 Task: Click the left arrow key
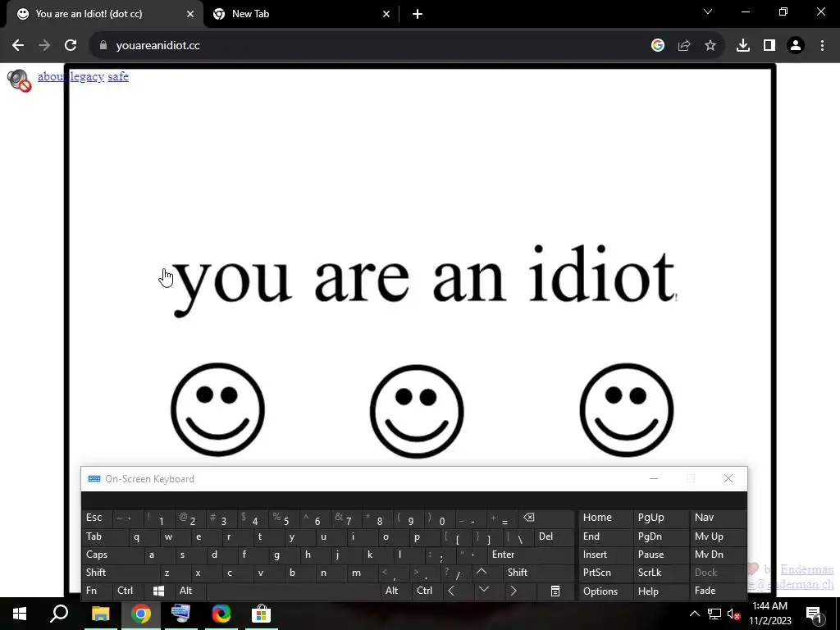pos(452,591)
